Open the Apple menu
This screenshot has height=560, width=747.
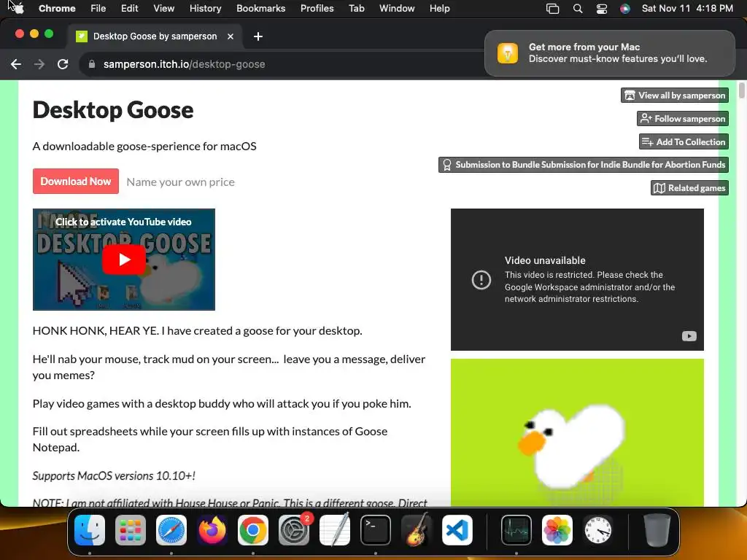(18, 8)
